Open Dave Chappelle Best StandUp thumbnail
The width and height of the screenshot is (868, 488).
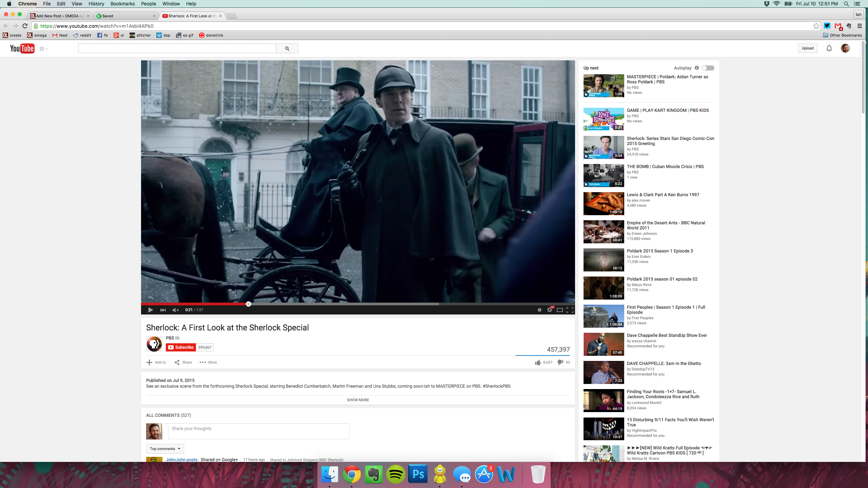(x=604, y=344)
